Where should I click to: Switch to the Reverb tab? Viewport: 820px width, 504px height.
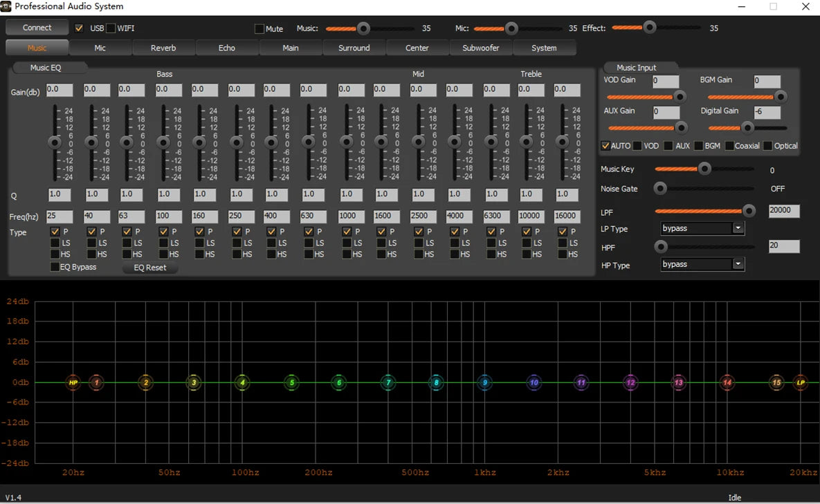click(x=163, y=48)
